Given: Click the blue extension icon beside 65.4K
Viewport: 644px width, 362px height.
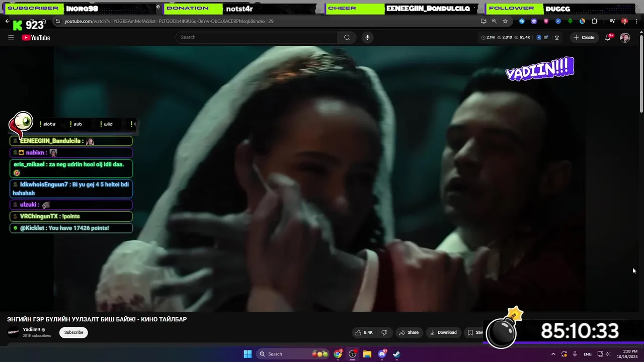Looking at the screenshot, I should point(539,37).
